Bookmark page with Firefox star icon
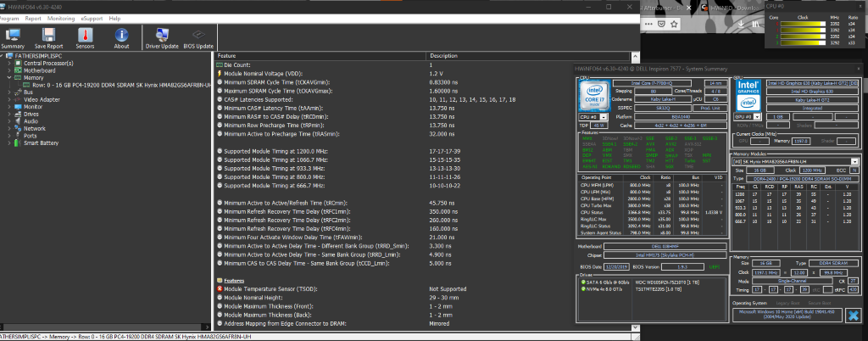868x341 pixels. point(674,24)
